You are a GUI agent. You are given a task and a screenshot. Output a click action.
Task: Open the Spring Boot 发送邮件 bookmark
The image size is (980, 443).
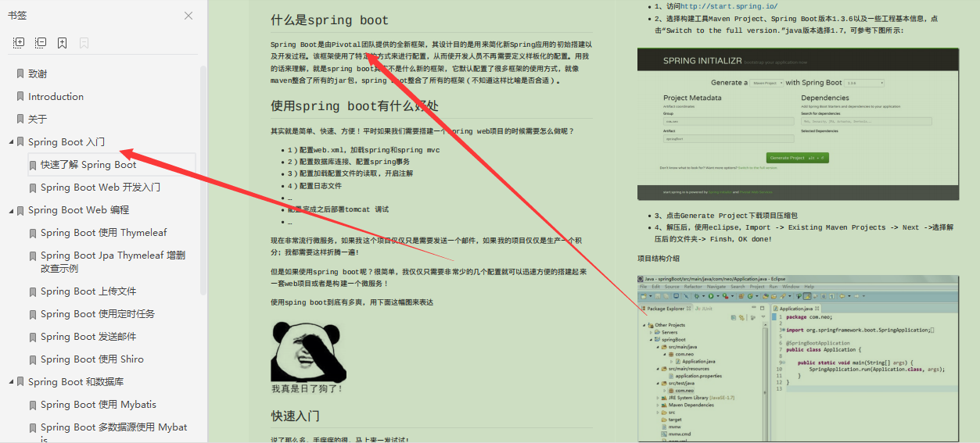88,337
